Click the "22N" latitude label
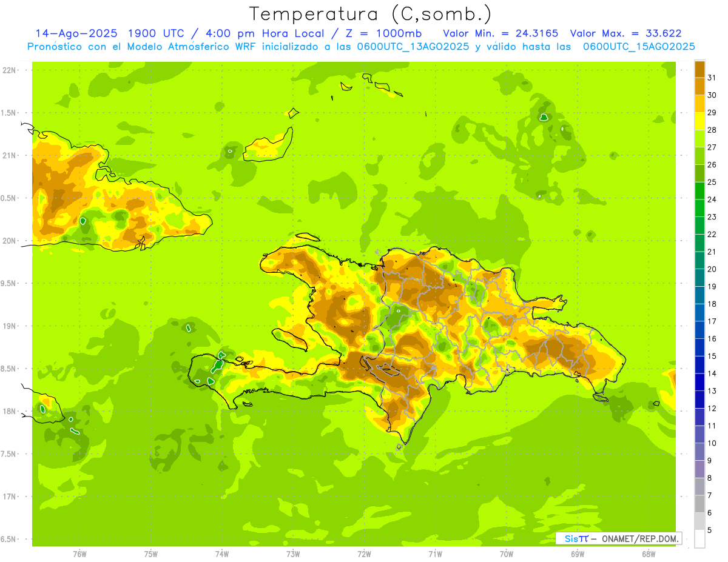Screen dimensions: 728x562 click(9, 70)
